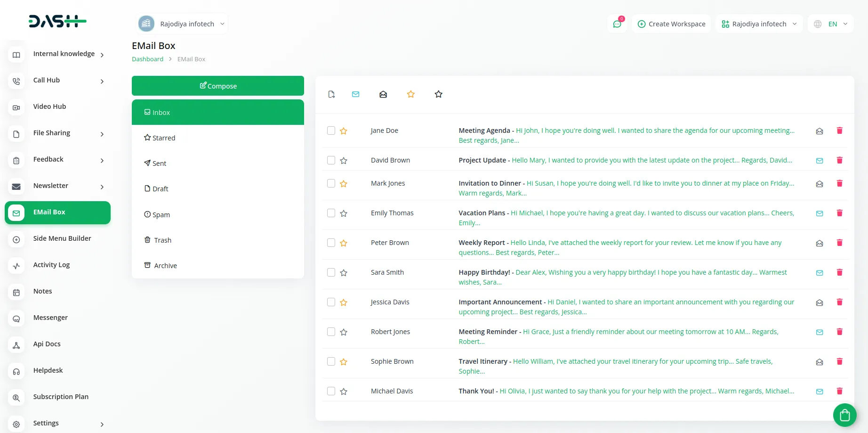Screen dimensions: 868x433
Task: Select the Inbox folder
Action: (x=218, y=112)
